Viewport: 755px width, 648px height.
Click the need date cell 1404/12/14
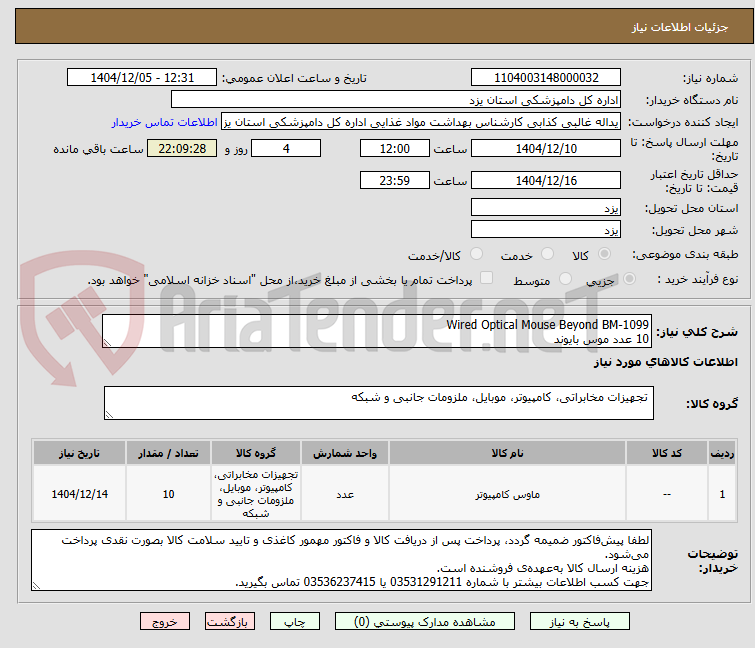79,494
